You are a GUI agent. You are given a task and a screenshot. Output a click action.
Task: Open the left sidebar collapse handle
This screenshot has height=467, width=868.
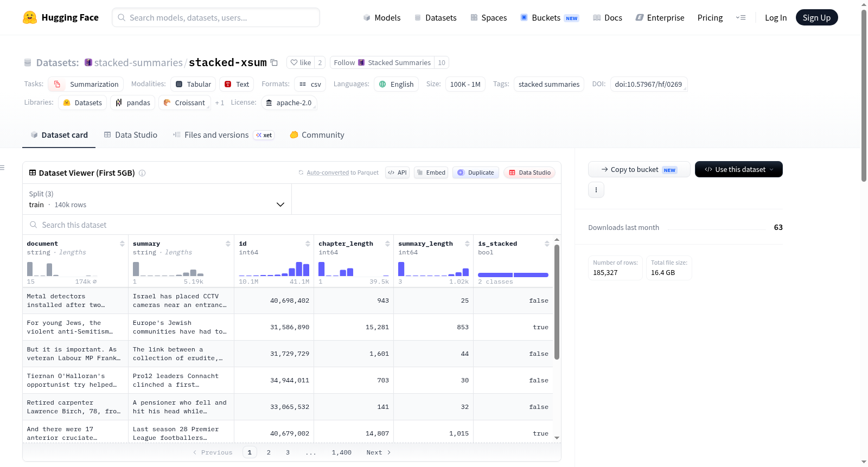tap(3, 168)
